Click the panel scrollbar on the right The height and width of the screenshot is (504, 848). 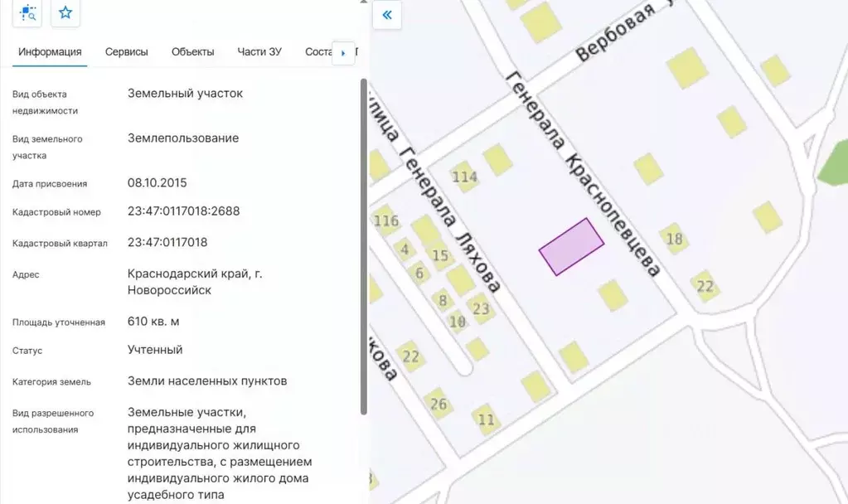click(363, 249)
